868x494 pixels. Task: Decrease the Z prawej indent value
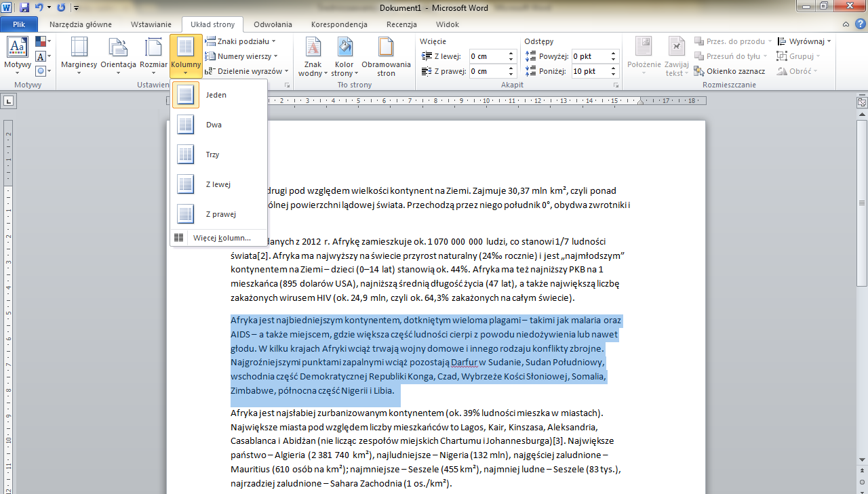point(512,74)
